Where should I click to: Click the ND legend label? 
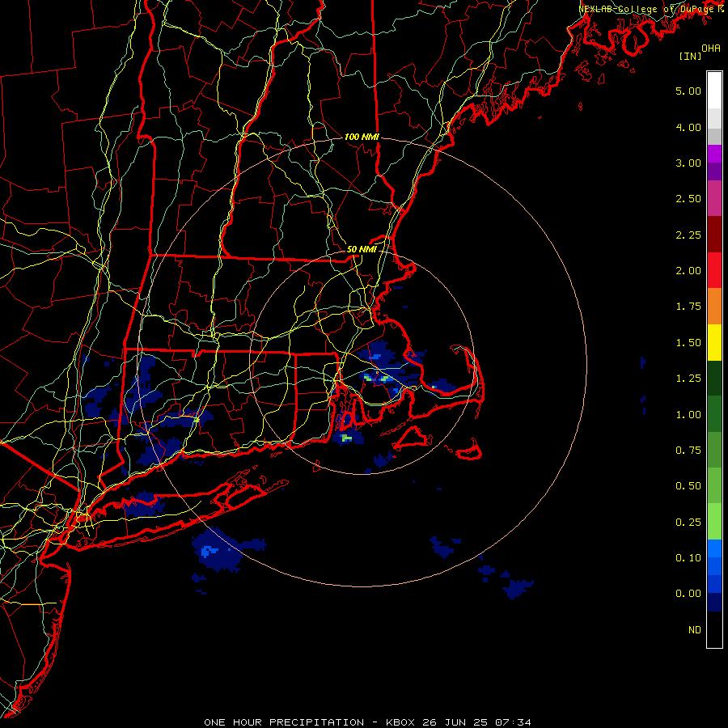pos(695,630)
